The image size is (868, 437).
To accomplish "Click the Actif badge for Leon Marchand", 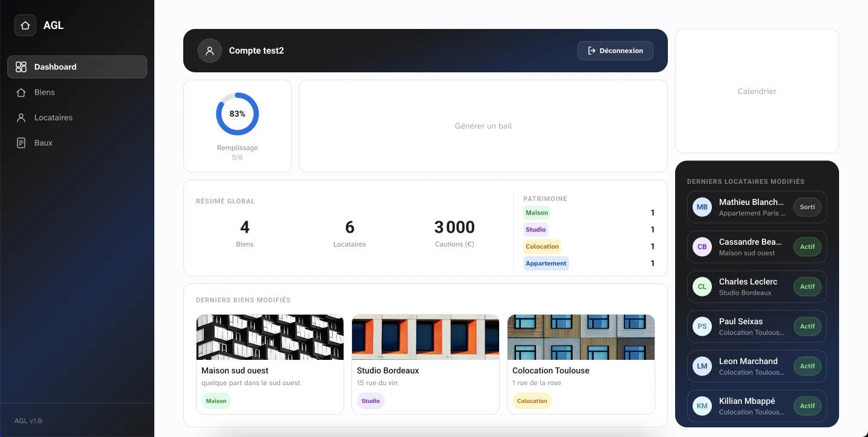I will 807,366.
